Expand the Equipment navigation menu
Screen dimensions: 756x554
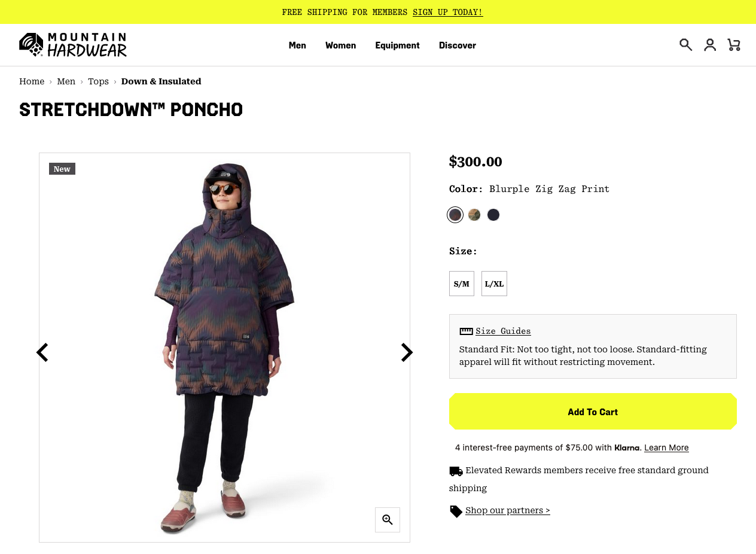397,45
